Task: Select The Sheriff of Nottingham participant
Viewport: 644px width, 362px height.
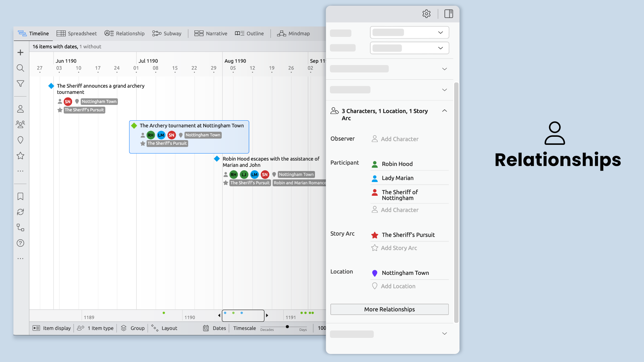Action: 410,195
